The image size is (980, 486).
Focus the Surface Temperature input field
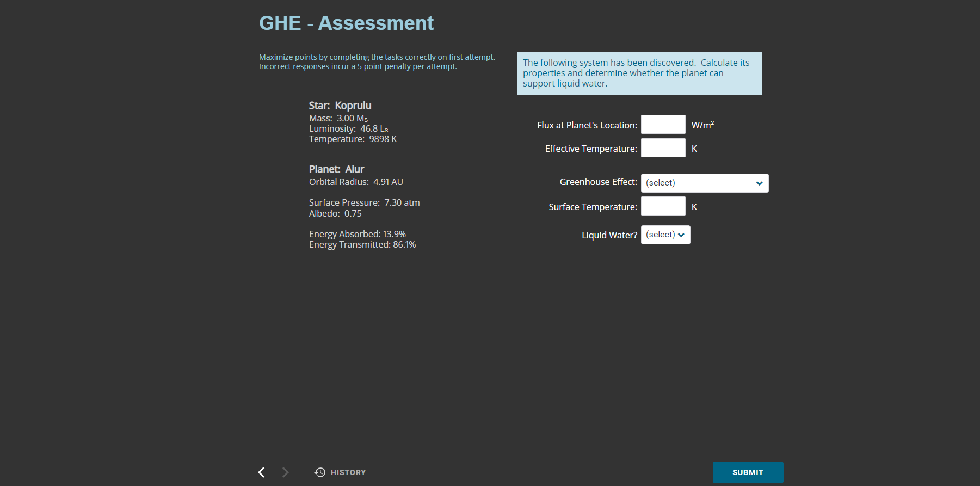(663, 206)
